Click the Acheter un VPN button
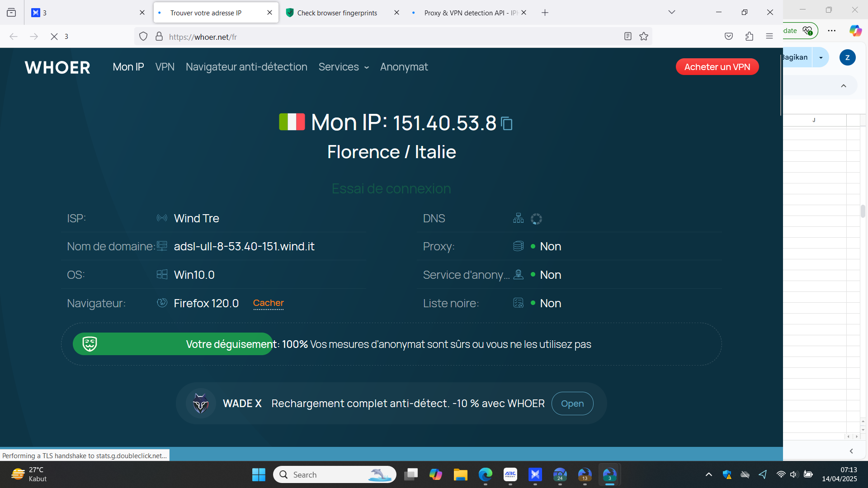This screenshot has height=488, width=868. click(x=717, y=67)
